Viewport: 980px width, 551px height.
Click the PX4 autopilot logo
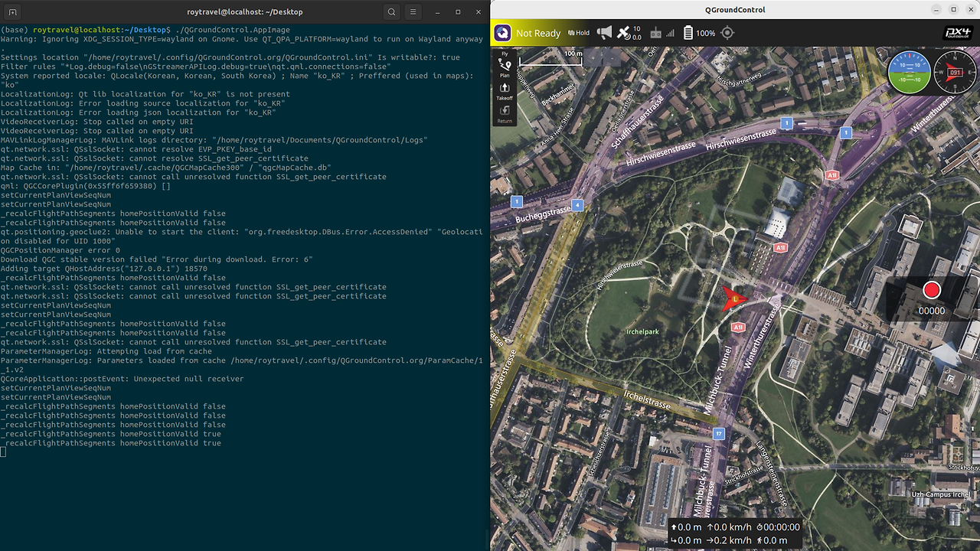tap(959, 33)
